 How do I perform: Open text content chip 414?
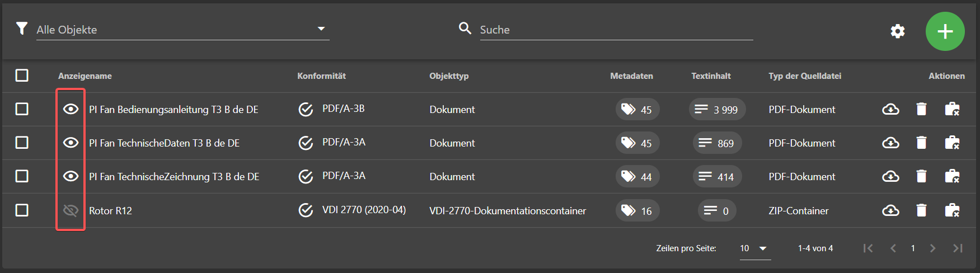717,177
